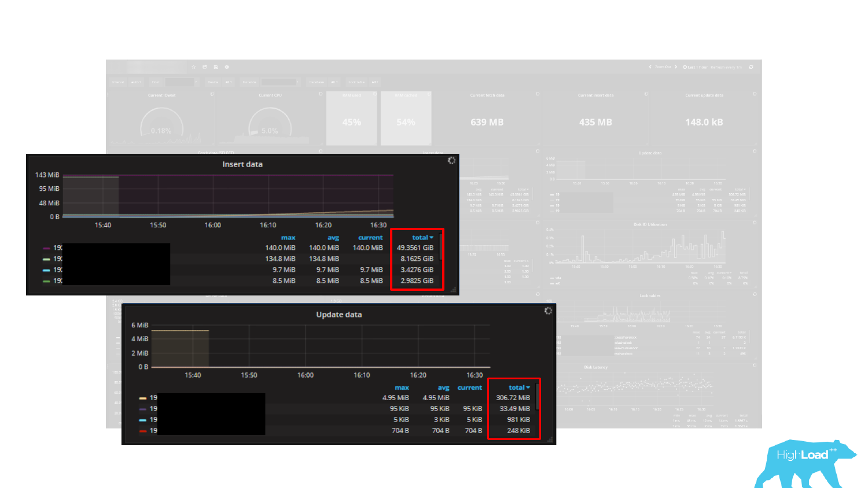Click the 248 KiB total value

[518, 431]
